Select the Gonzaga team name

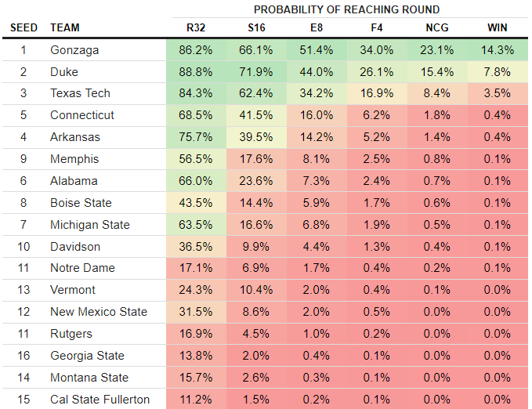tap(76, 49)
